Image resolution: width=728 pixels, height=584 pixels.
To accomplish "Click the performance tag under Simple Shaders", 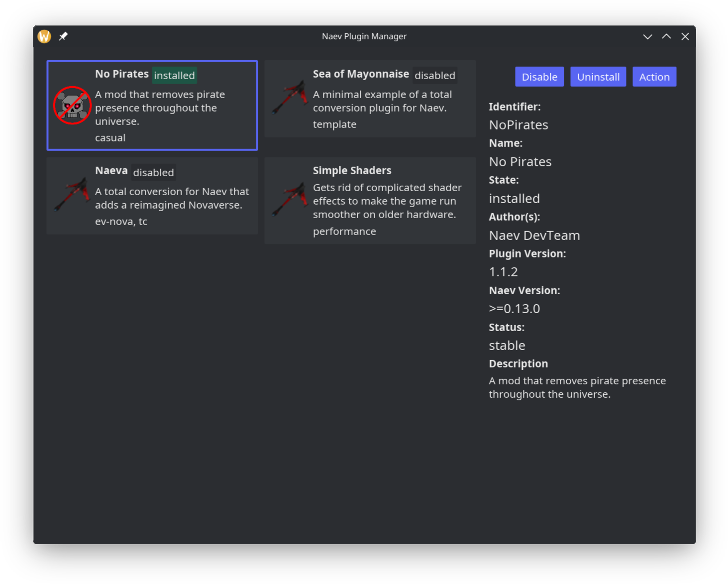I will point(344,231).
